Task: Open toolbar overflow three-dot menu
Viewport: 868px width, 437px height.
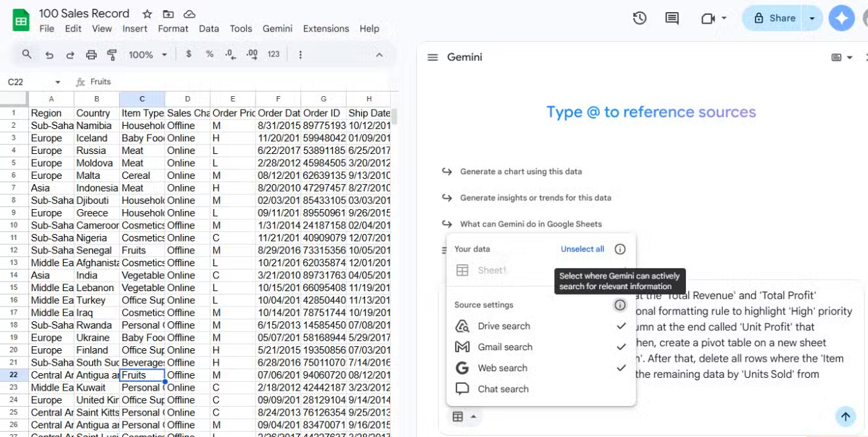Action: [301, 54]
